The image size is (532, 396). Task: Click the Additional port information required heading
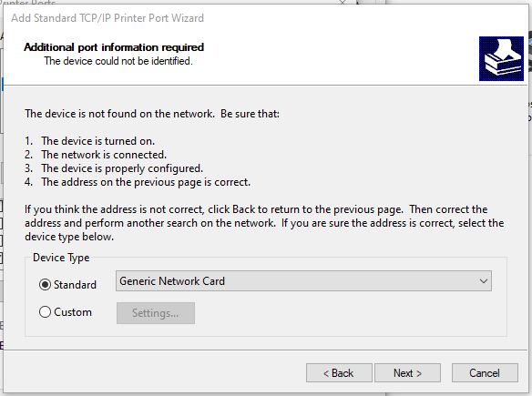(x=114, y=47)
